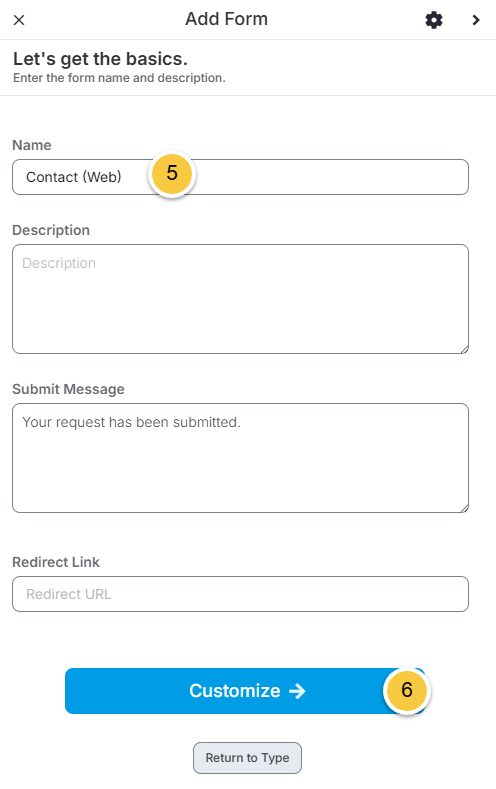Image resolution: width=496 pixels, height=789 pixels.
Task: Open the gear settings icon
Action: pyautogui.click(x=434, y=20)
